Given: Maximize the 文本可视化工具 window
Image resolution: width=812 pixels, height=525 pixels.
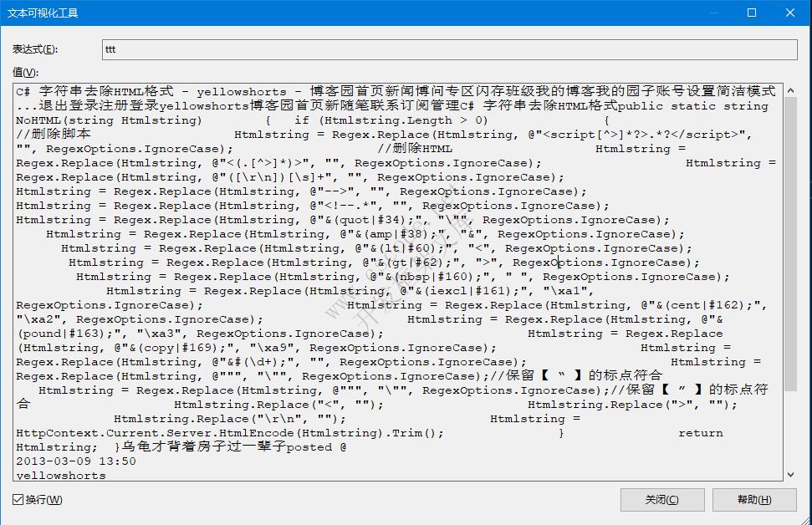Looking at the screenshot, I should coord(751,13).
